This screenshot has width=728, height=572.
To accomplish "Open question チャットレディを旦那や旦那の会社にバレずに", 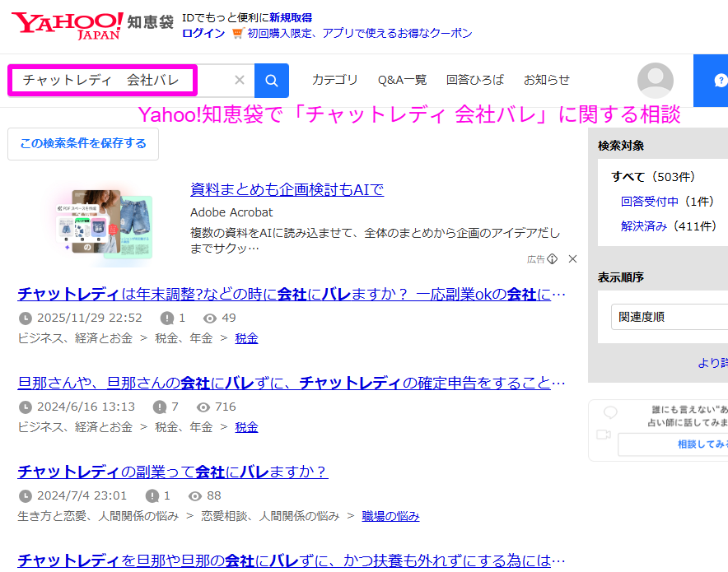I will [x=291, y=560].
